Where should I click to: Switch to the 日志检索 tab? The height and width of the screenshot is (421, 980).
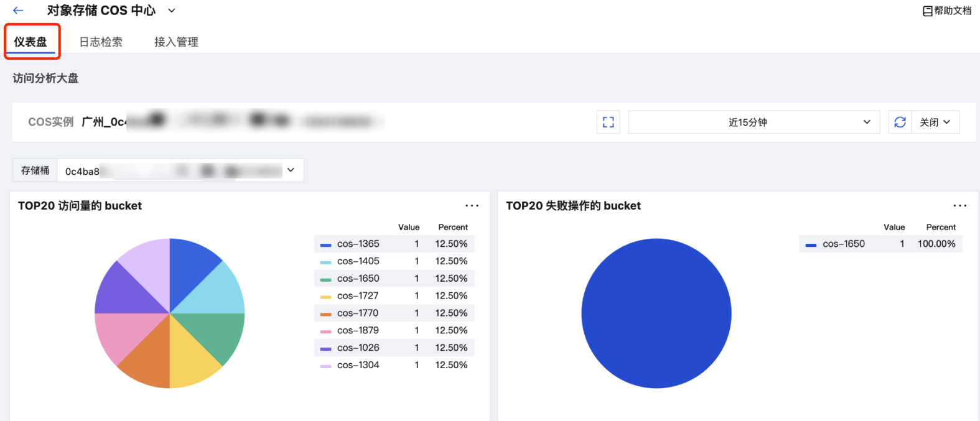tap(101, 42)
